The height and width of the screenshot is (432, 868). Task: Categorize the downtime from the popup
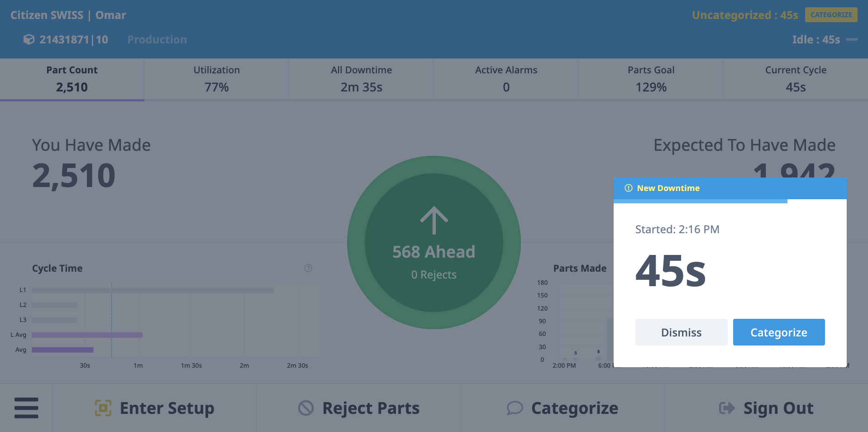778,332
